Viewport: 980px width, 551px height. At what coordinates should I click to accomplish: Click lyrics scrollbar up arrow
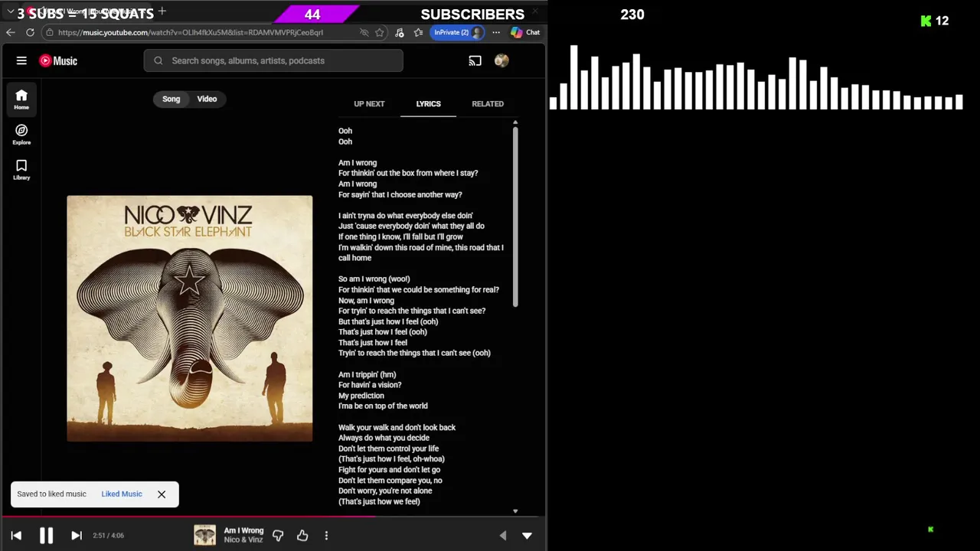pyautogui.click(x=515, y=122)
